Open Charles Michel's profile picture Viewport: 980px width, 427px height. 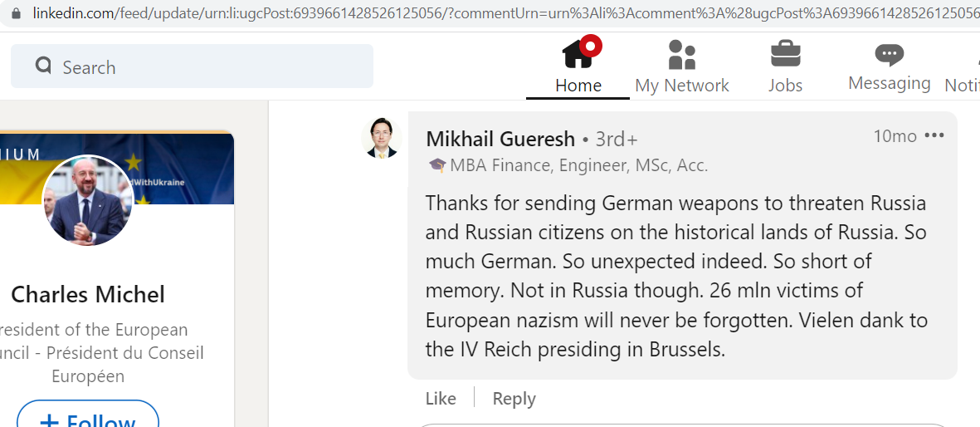pyautogui.click(x=87, y=200)
